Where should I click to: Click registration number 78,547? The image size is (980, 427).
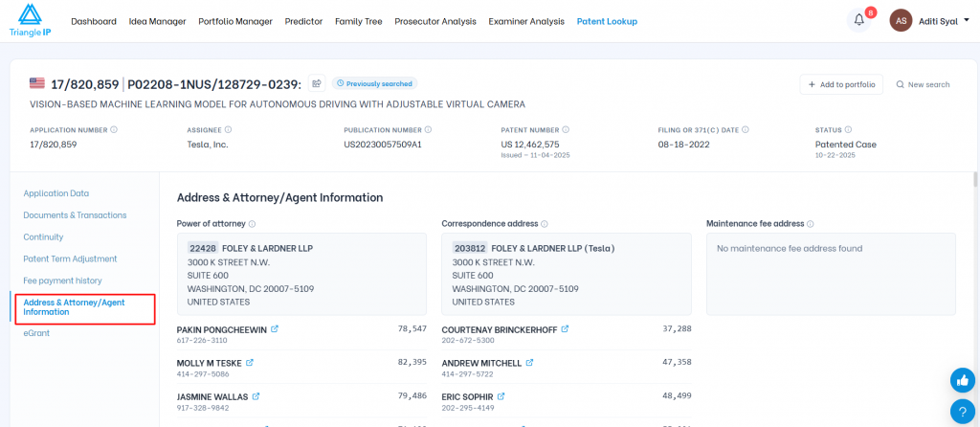[412, 328]
